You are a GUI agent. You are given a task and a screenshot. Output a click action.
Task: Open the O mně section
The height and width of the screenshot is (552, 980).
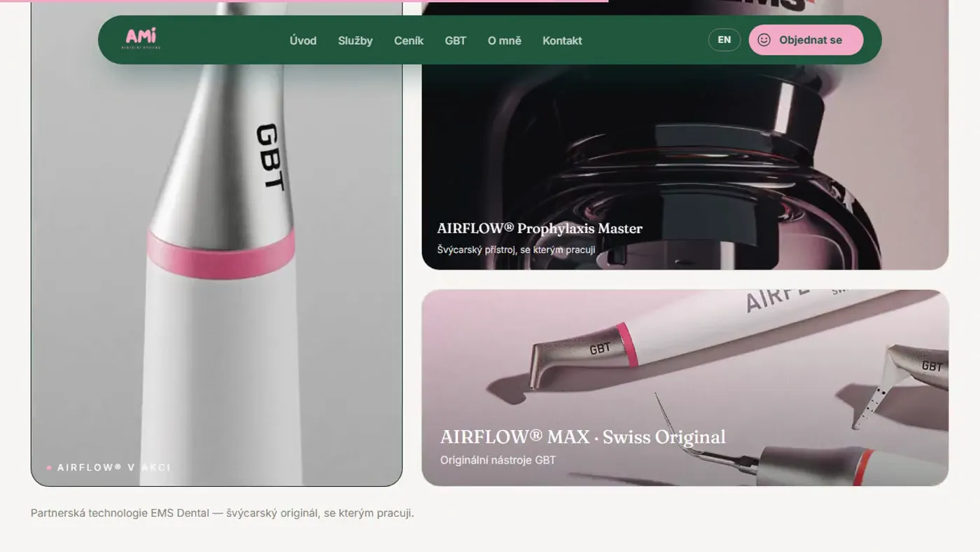point(505,41)
